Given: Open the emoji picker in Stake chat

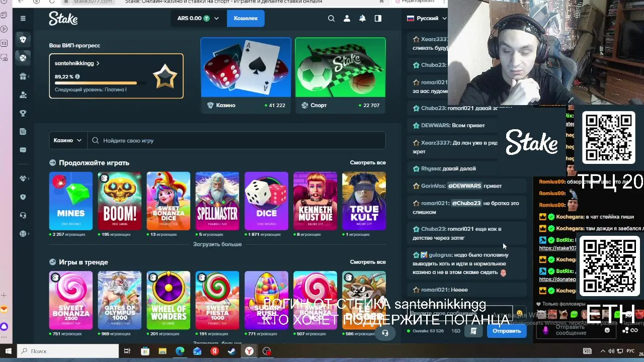Looking at the screenshot, I should pos(519,313).
